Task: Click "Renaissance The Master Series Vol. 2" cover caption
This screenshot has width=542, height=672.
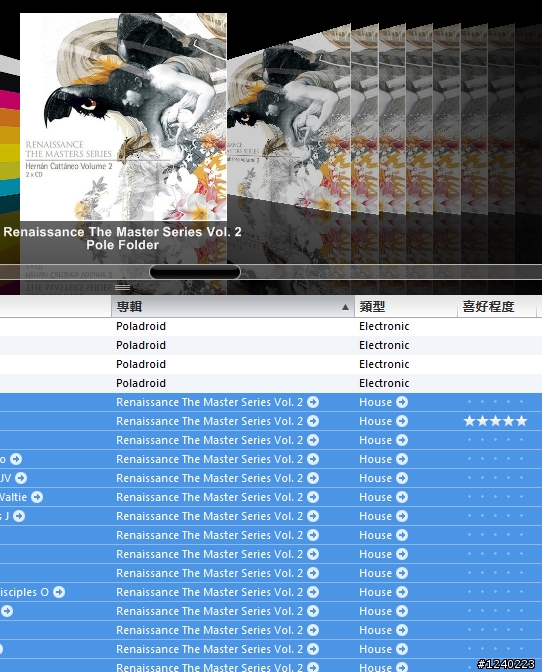Action: [123, 232]
